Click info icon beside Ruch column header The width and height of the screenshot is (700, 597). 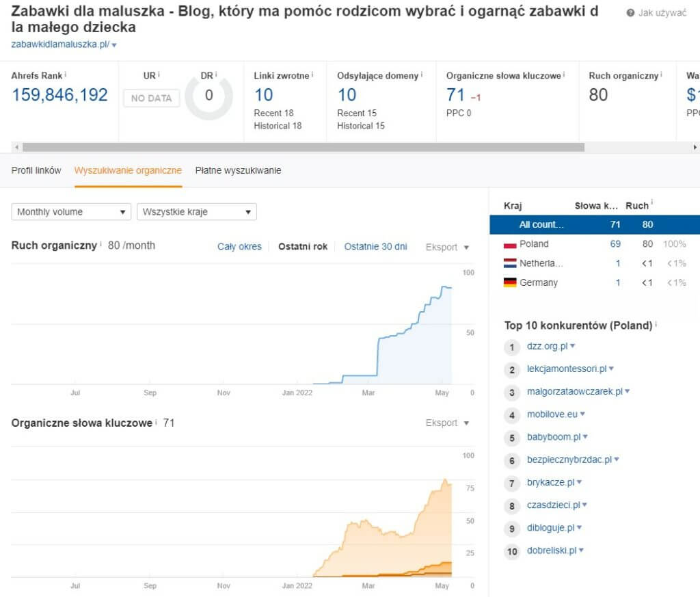(651, 202)
